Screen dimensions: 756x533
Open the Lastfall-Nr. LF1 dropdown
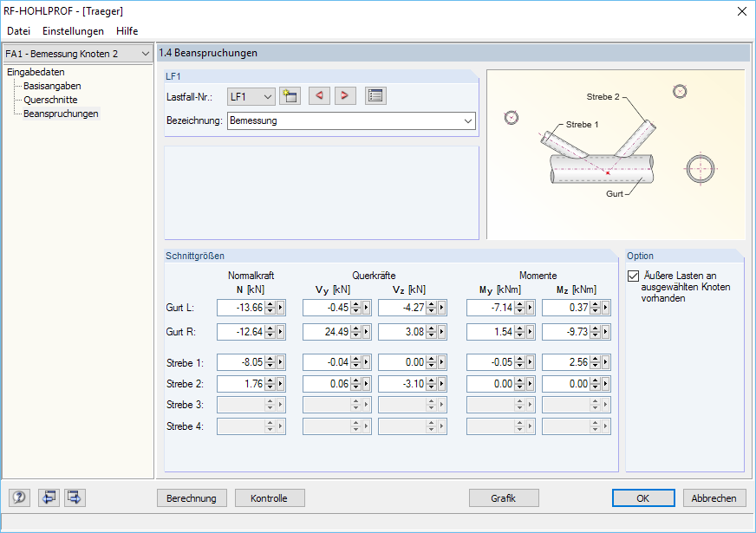tap(251, 96)
